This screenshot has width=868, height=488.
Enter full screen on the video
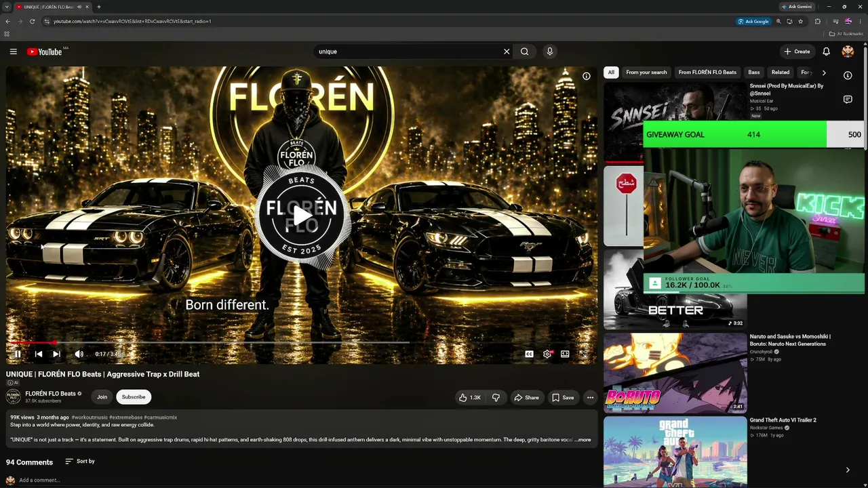[583, 354]
